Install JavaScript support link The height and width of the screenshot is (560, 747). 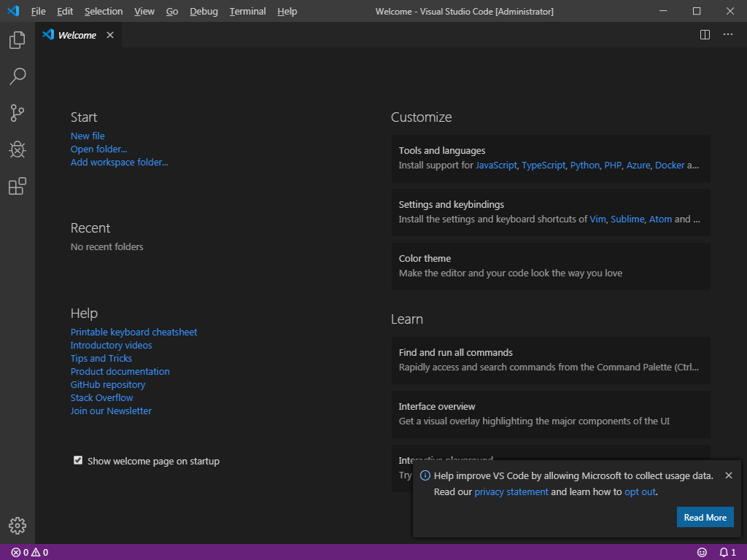coord(496,166)
